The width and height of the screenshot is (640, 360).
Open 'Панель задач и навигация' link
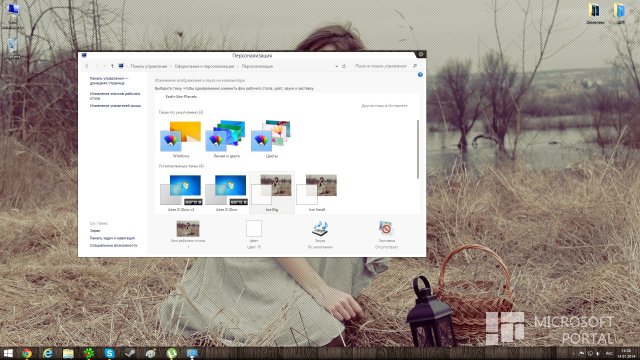112,238
